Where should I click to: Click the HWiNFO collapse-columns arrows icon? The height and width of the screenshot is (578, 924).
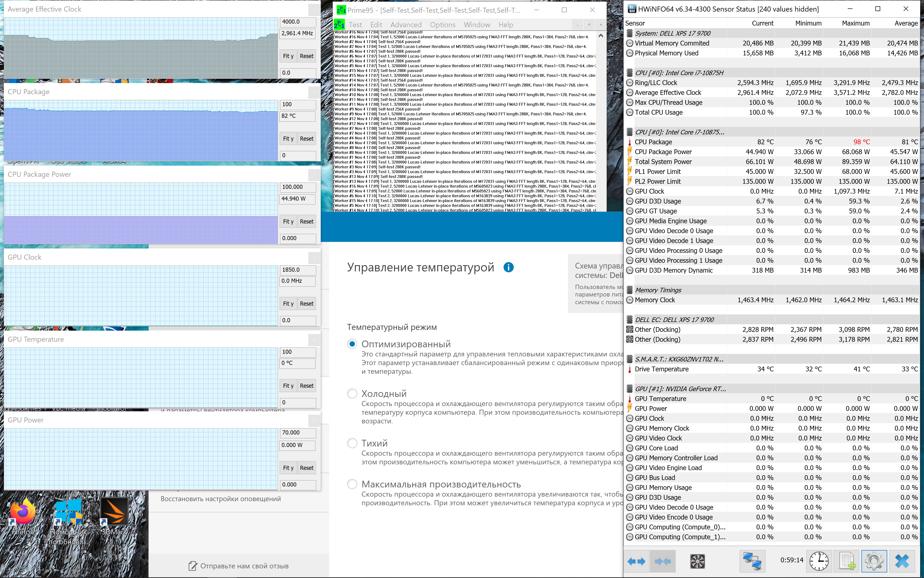point(662,561)
